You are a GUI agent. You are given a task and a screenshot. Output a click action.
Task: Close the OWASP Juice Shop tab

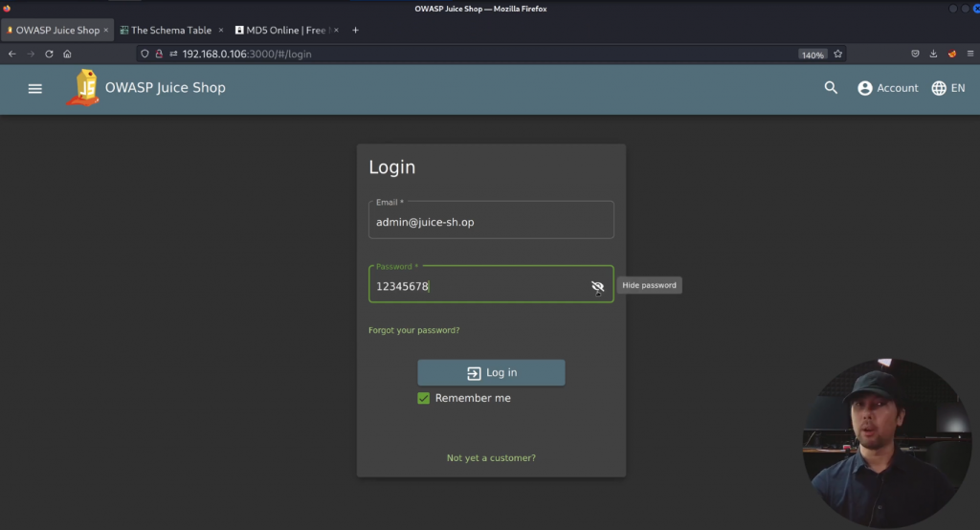(x=105, y=30)
